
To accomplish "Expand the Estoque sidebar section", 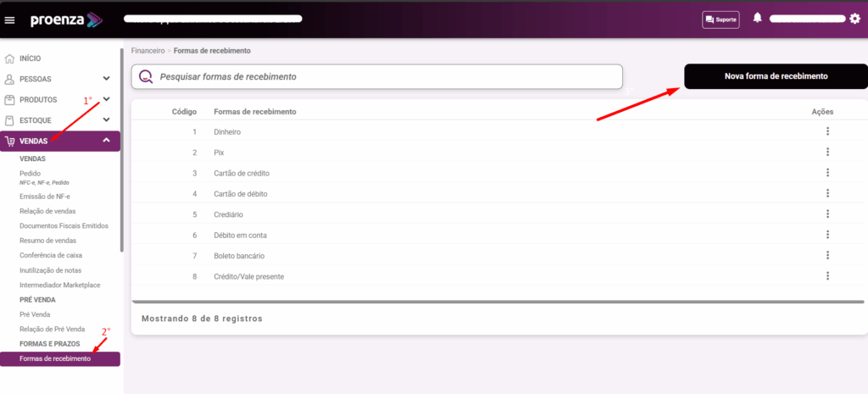I will coord(106,120).
